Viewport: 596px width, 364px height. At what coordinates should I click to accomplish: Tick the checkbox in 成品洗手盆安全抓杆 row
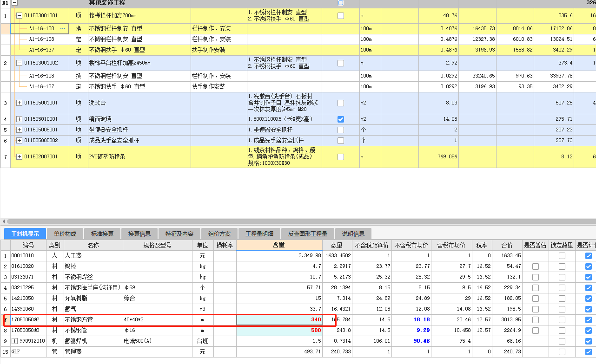341,140
